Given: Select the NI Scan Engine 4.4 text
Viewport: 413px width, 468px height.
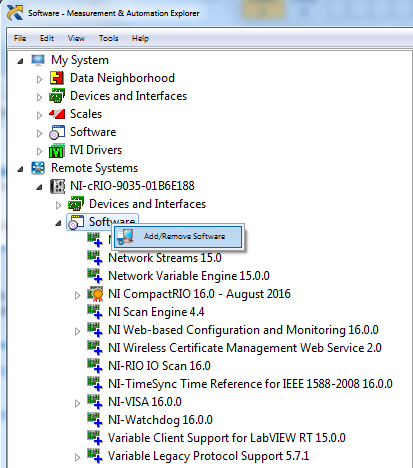Looking at the screenshot, I should pos(156,312).
